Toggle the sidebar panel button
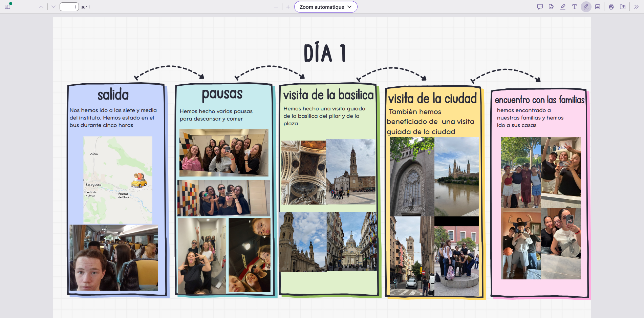The image size is (644, 318). (x=7, y=7)
